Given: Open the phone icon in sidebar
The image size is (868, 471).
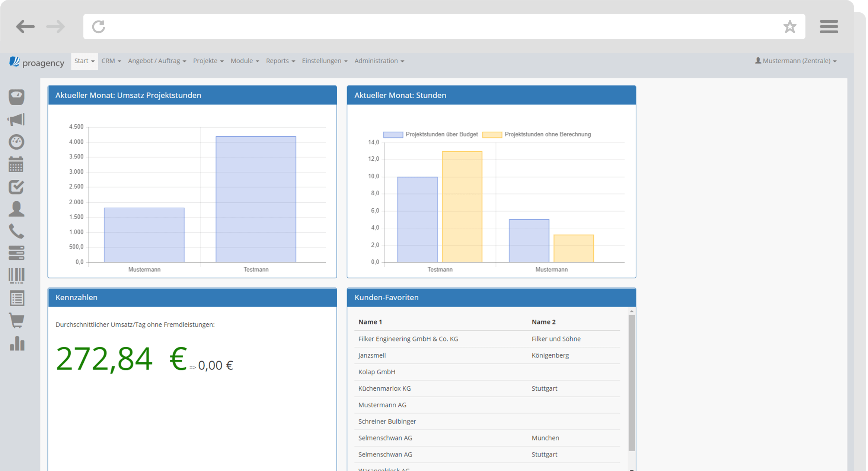Looking at the screenshot, I should 16,231.
